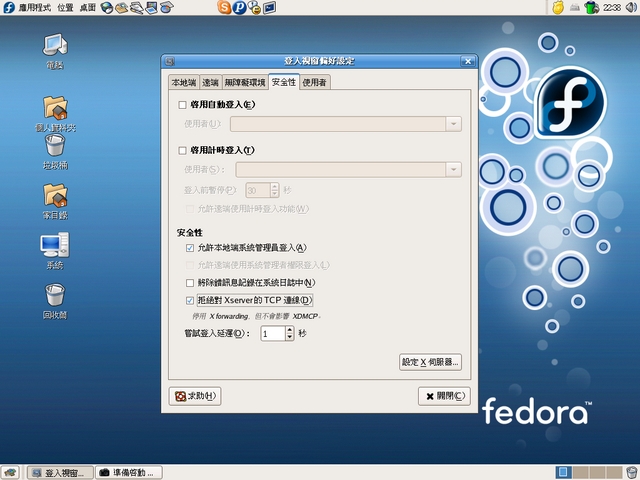The height and width of the screenshot is (480, 640).
Task: Switch to the 使用者 tab
Action: tap(314, 82)
